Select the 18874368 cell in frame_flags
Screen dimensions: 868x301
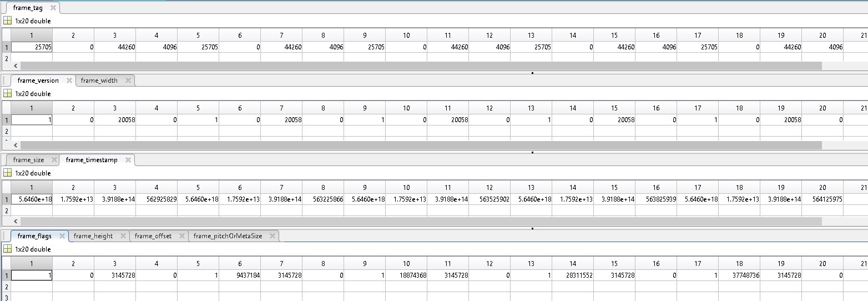(x=406, y=275)
